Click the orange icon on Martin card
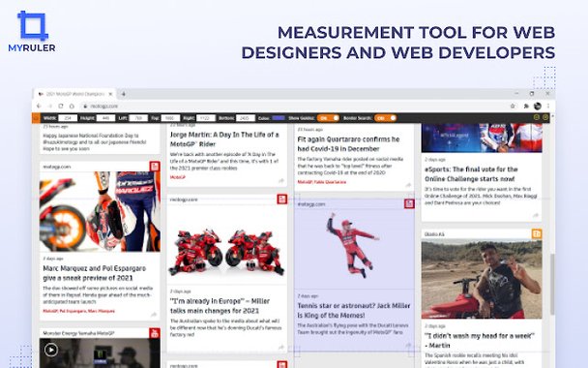Image resolution: width=588 pixels, height=368 pixels. 537,234
